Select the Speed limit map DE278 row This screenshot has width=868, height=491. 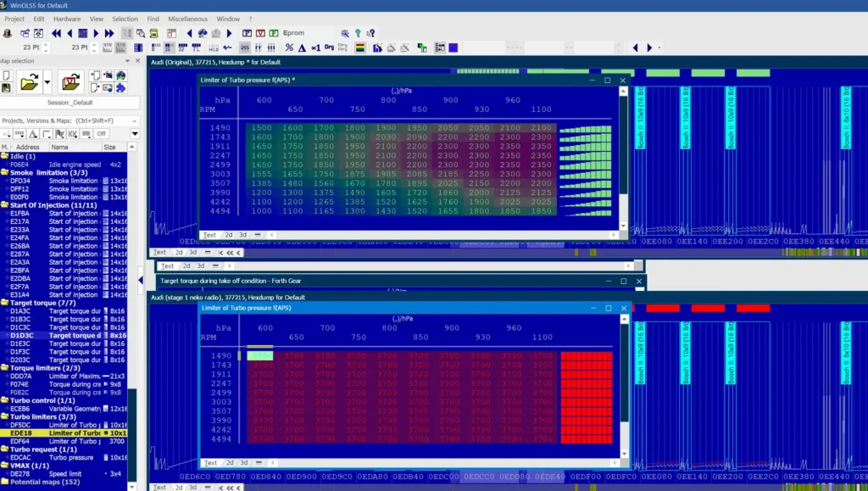click(64, 474)
